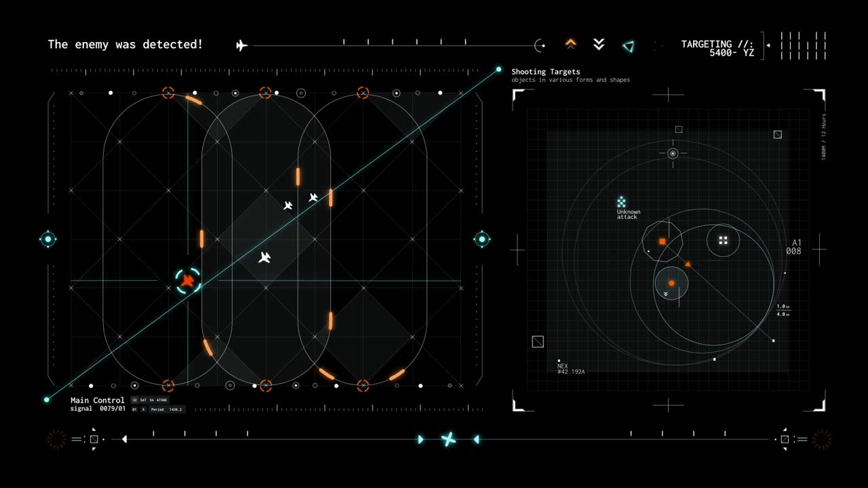Click the 'A1 008' label

[x=794, y=247]
